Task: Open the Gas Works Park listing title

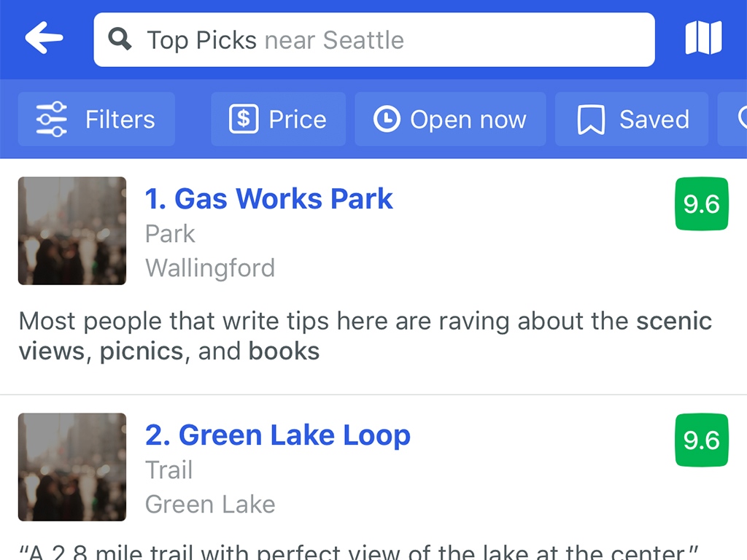Action: pyautogui.click(x=269, y=199)
